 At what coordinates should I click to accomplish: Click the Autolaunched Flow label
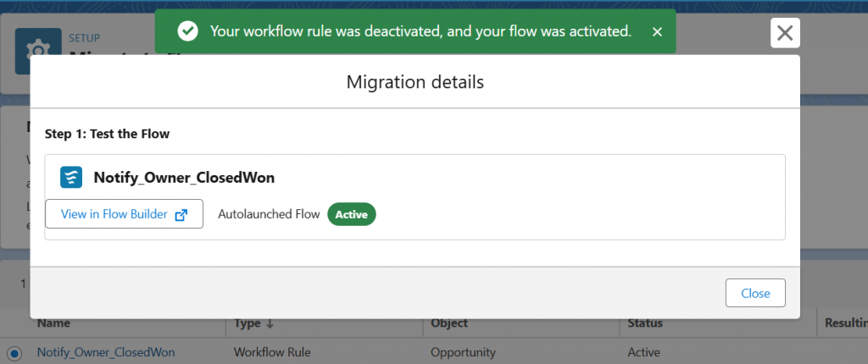[x=269, y=214]
